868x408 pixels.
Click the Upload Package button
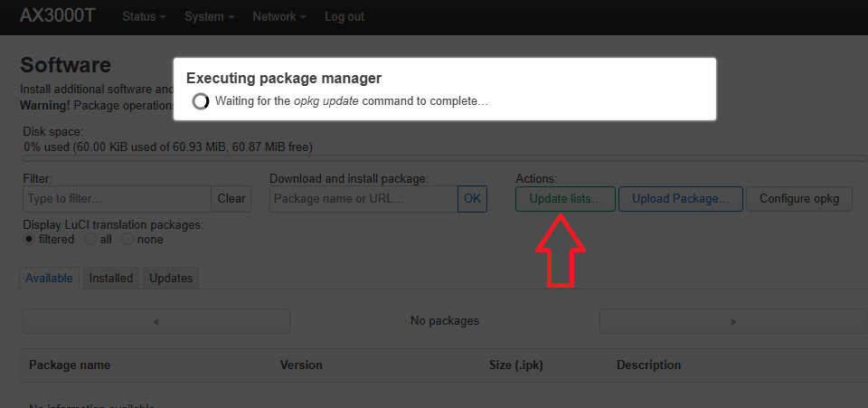click(x=680, y=199)
